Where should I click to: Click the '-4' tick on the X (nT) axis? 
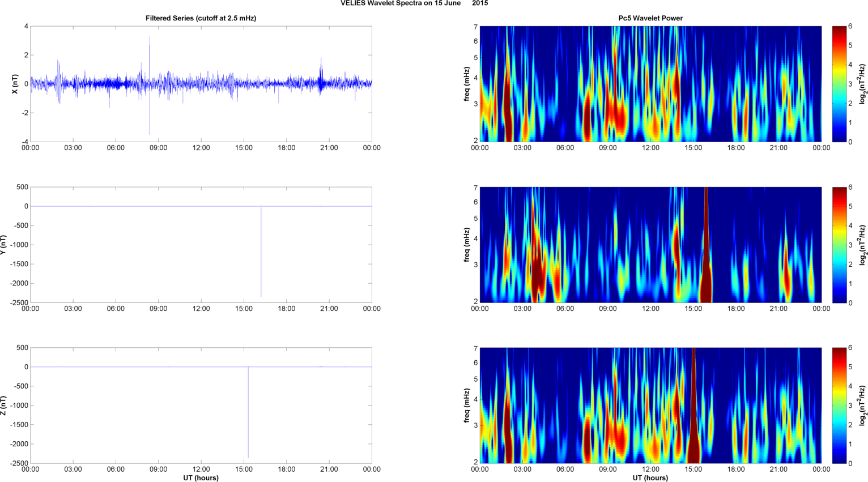click(x=24, y=142)
